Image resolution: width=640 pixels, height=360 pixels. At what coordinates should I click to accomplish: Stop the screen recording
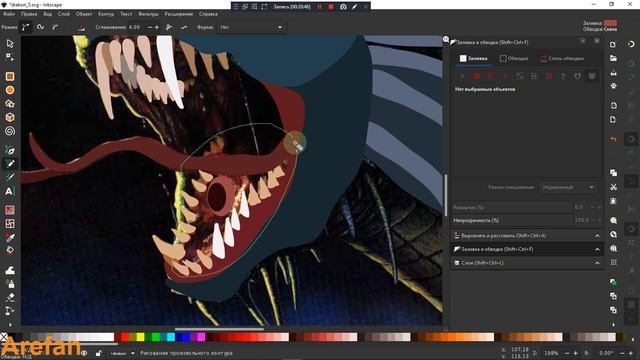point(331,7)
